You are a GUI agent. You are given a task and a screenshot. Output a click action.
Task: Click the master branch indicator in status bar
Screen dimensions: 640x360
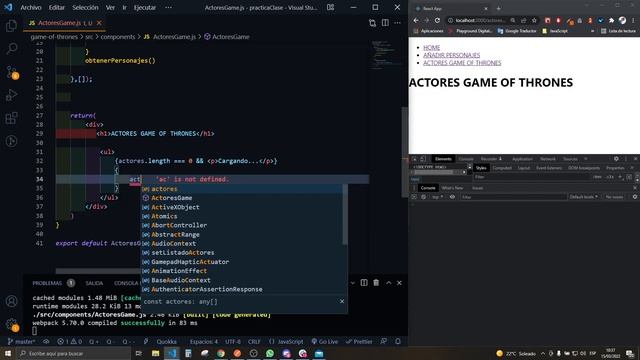21,342
